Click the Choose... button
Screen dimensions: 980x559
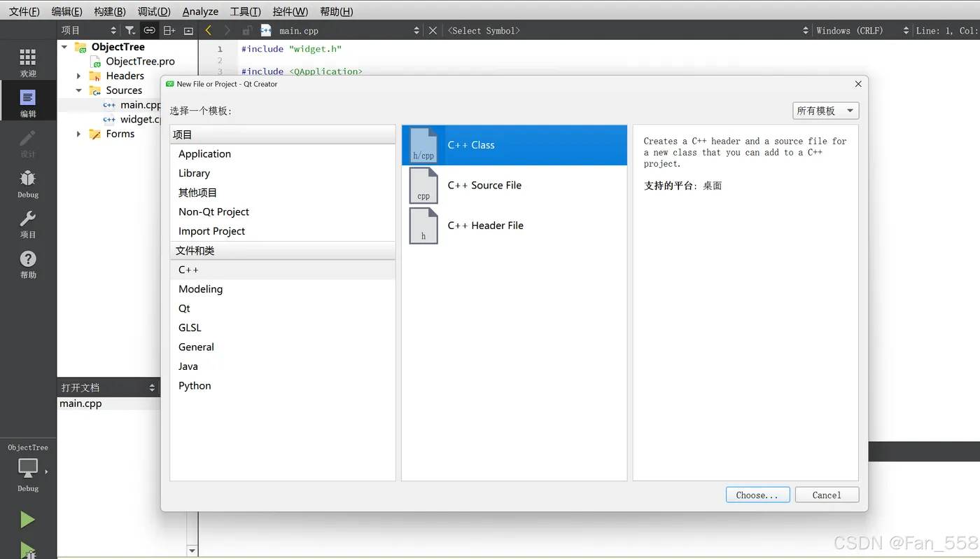(757, 495)
